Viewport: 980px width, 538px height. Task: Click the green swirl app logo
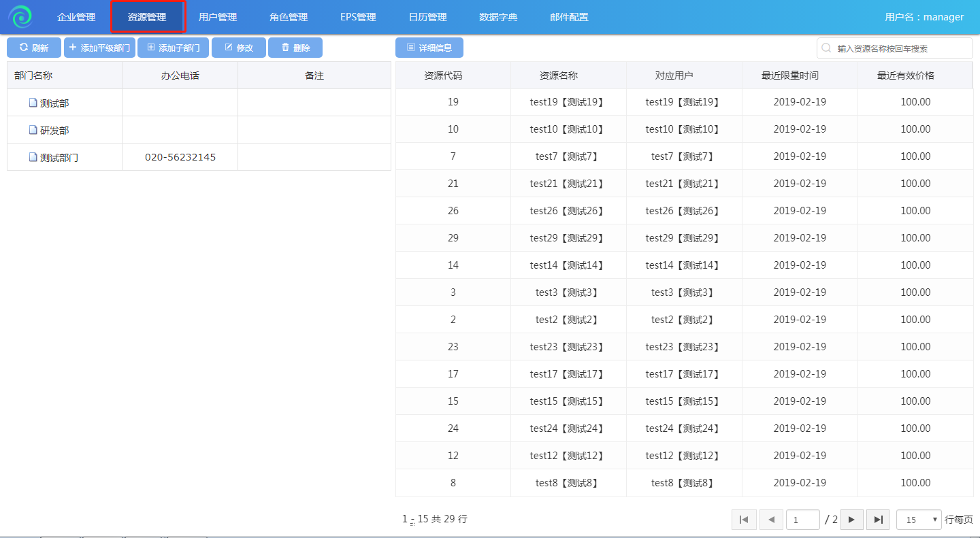(x=20, y=17)
